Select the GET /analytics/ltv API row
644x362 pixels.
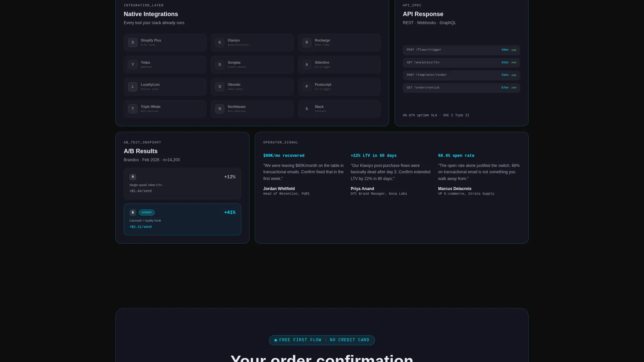[x=461, y=63]
